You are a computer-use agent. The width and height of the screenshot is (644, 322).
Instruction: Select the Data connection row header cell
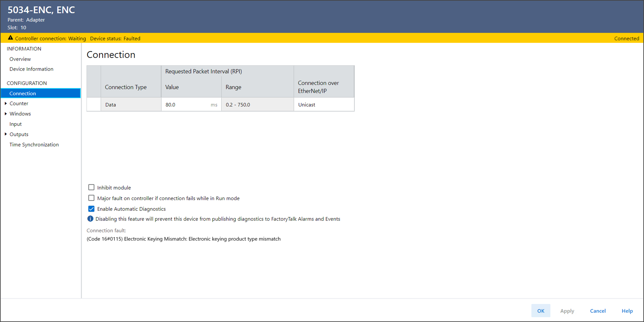94,104
